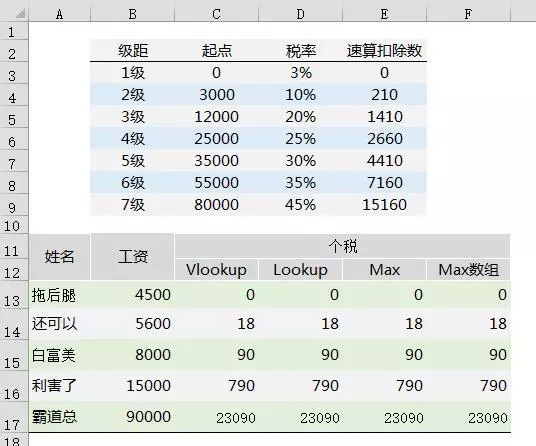The image size is (536, 446).
Task: Click the 起点 value 12000
Action: click(216, 117)
